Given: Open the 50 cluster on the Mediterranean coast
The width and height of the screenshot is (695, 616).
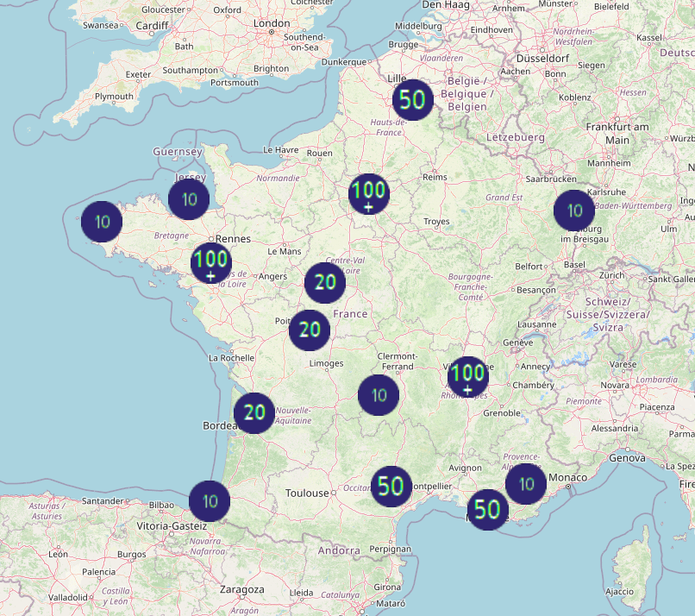Looking at the screenshot, I should (x=487, y=510).
